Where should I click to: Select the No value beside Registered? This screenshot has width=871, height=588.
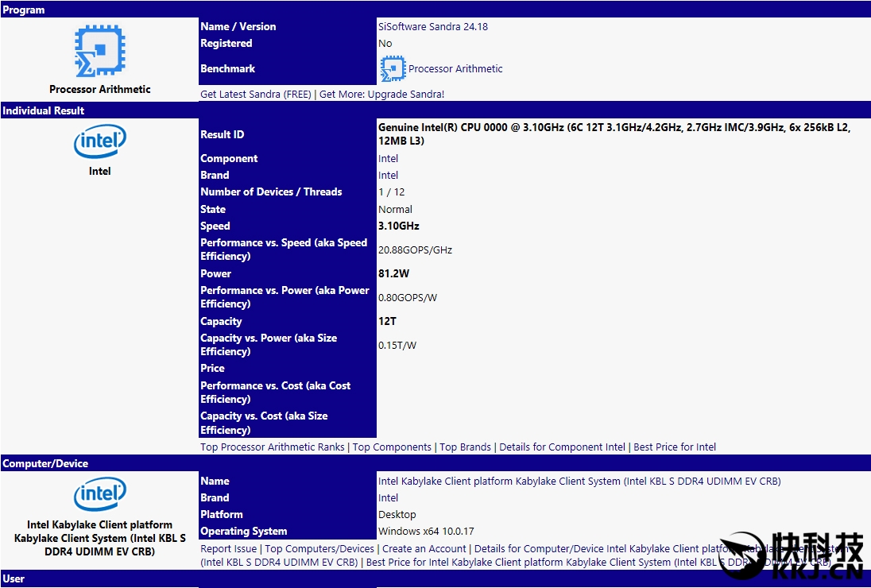(385, 44)
